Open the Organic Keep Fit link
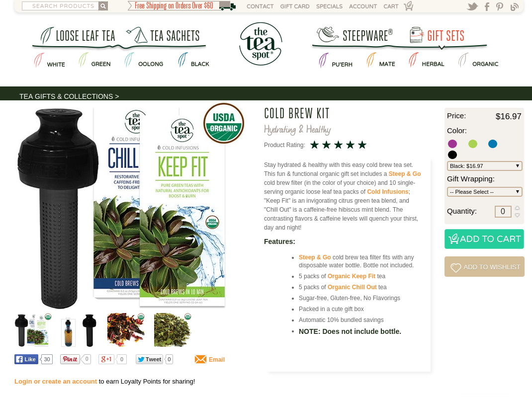 [x=352, y=276]
